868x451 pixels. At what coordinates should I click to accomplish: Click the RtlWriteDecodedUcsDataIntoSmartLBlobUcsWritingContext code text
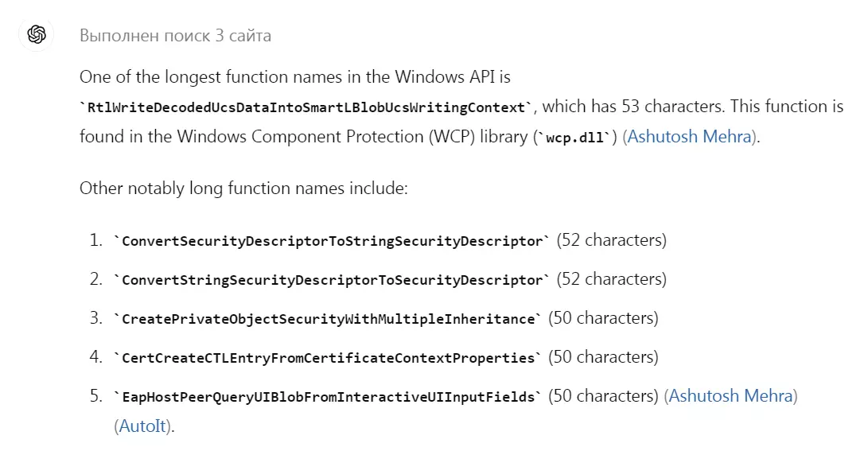point(306,107)
